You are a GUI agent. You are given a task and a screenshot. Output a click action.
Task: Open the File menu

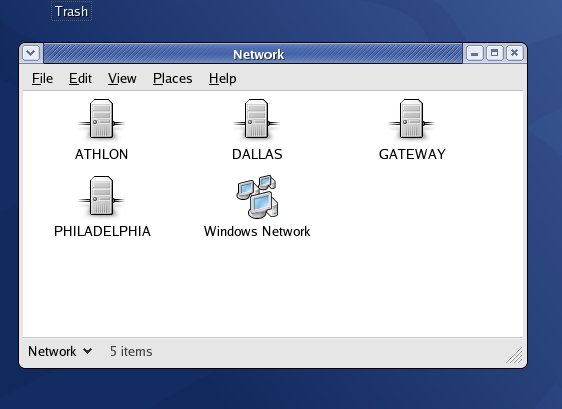(x=42, y=78)
